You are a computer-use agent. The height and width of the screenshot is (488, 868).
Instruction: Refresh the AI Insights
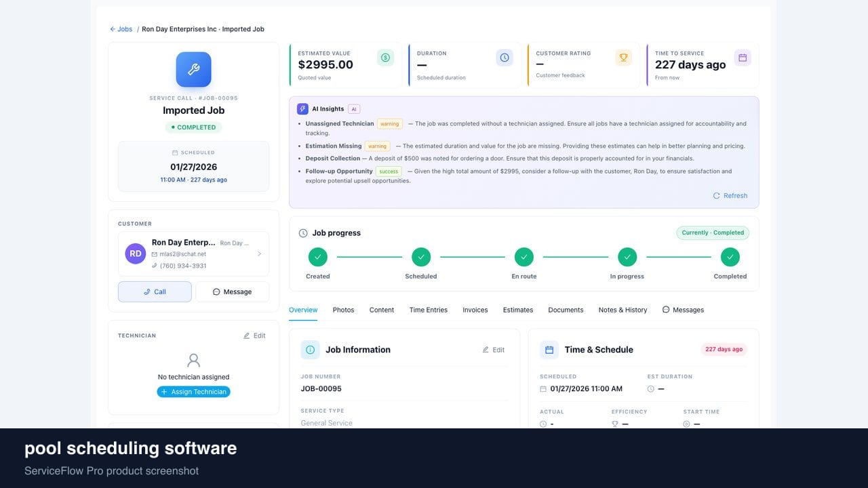(x=730, y=196)
